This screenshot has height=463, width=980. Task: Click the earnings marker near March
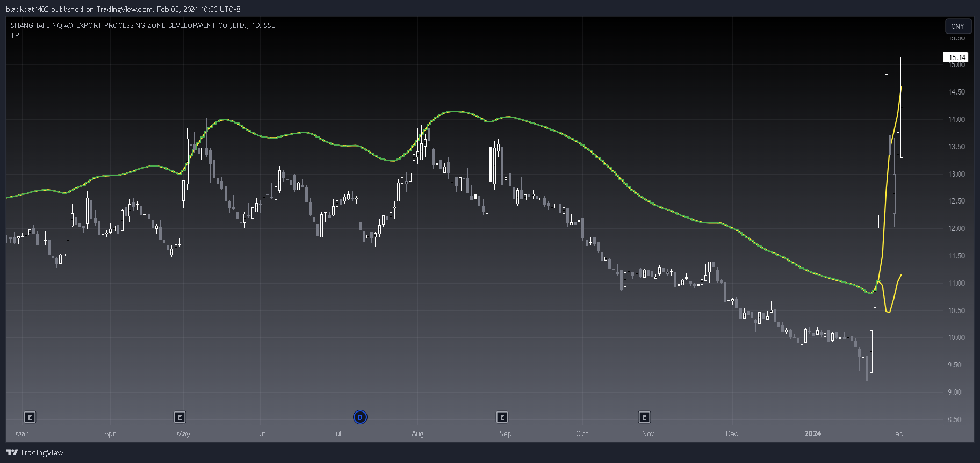point(30,417)
